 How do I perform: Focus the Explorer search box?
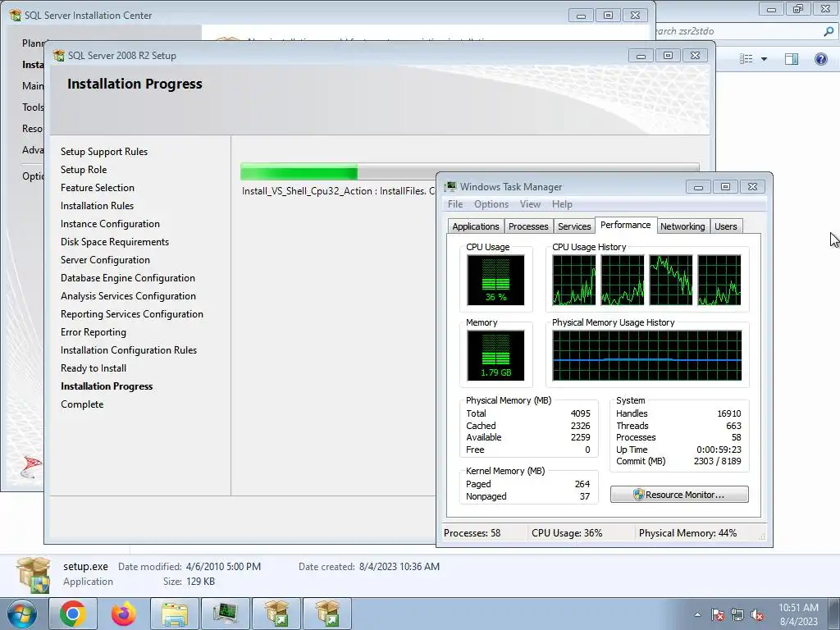click(739, 31)
